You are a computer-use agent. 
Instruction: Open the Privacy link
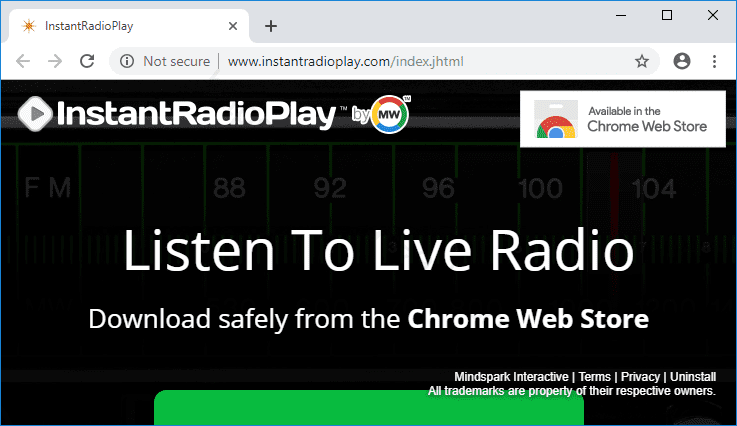coord(640,377)
